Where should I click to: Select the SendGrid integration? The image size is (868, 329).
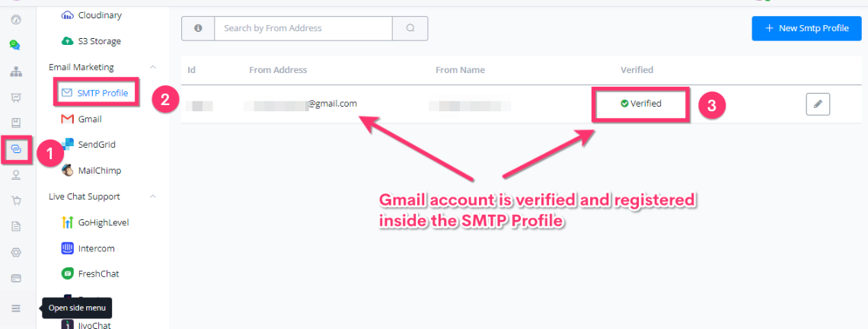(88, 144)
